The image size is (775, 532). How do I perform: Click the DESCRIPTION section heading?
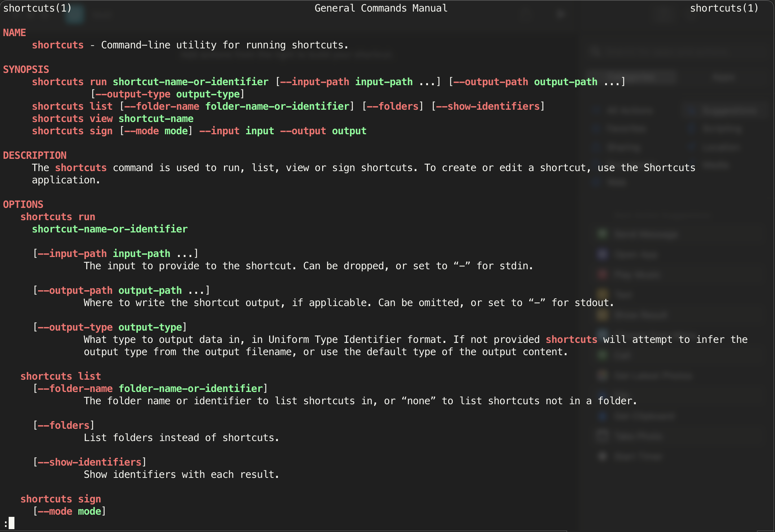35,156
